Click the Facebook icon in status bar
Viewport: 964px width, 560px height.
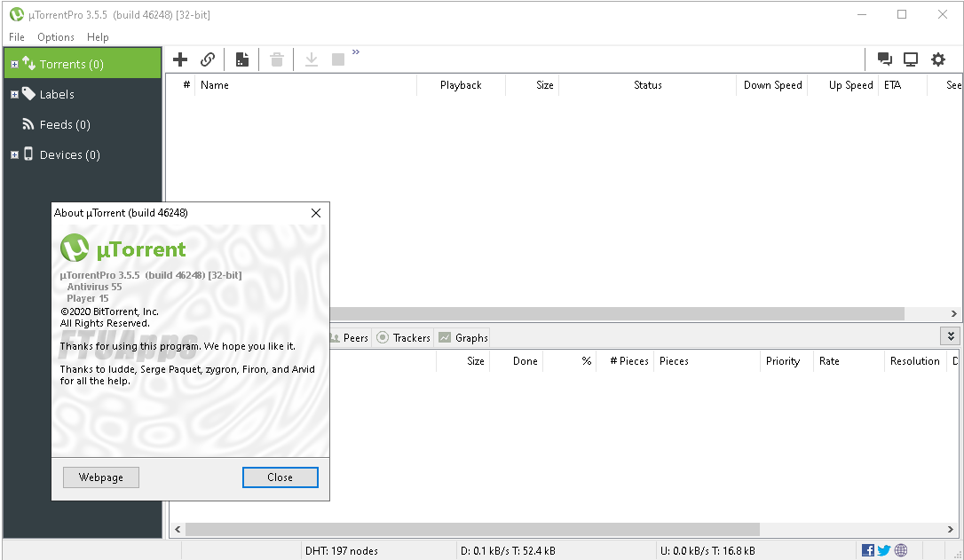point(867,550)
